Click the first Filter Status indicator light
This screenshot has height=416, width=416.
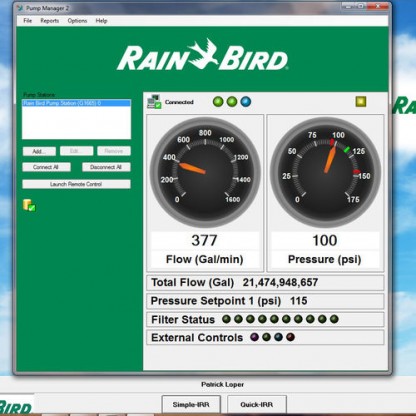pyautogui.click(x=226, y=319)
